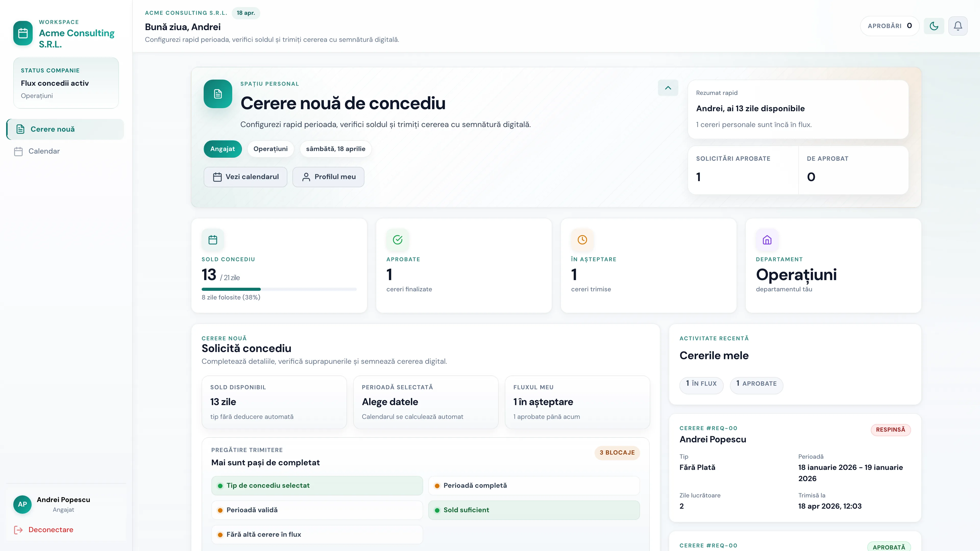Click the Operațiuni department chip

coord(271,149)
